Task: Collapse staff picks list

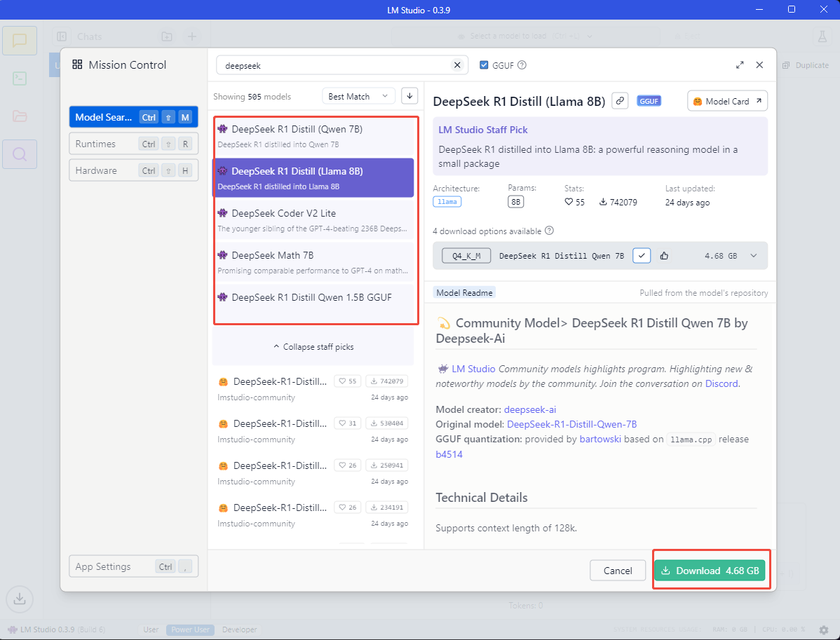Action: pyautogui.click(x=313, y=347)
